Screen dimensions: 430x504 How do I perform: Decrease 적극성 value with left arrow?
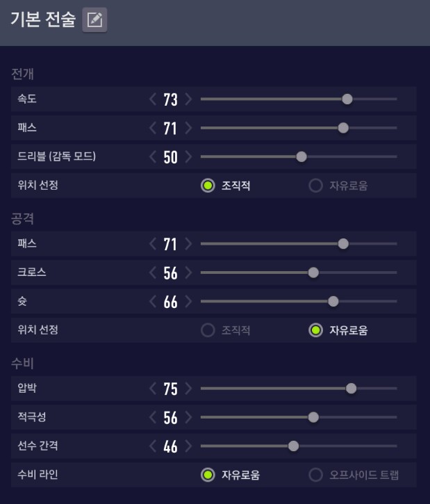(x=153, y=417)
